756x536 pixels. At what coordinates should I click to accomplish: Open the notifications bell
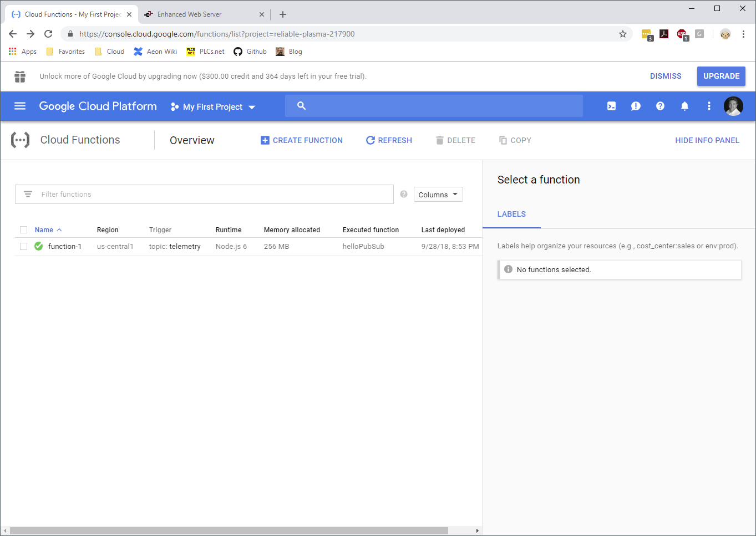[x=684, y=106]
